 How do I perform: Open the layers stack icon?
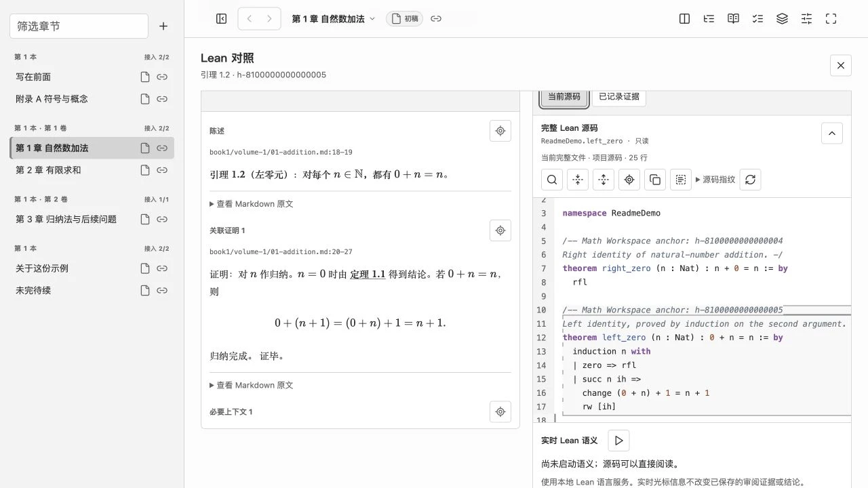[x=782, y=19]
